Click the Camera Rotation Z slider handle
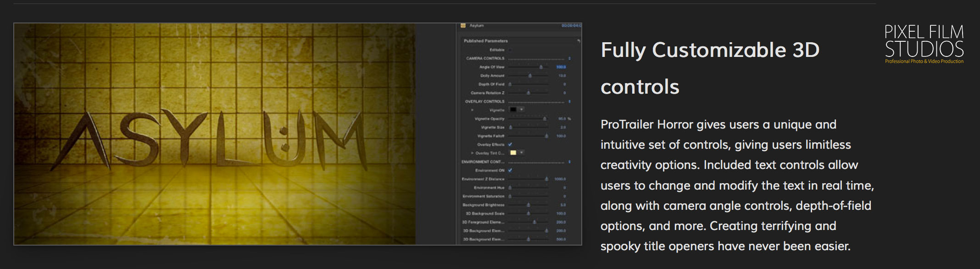Screen dimensions: 980x269 529,93
